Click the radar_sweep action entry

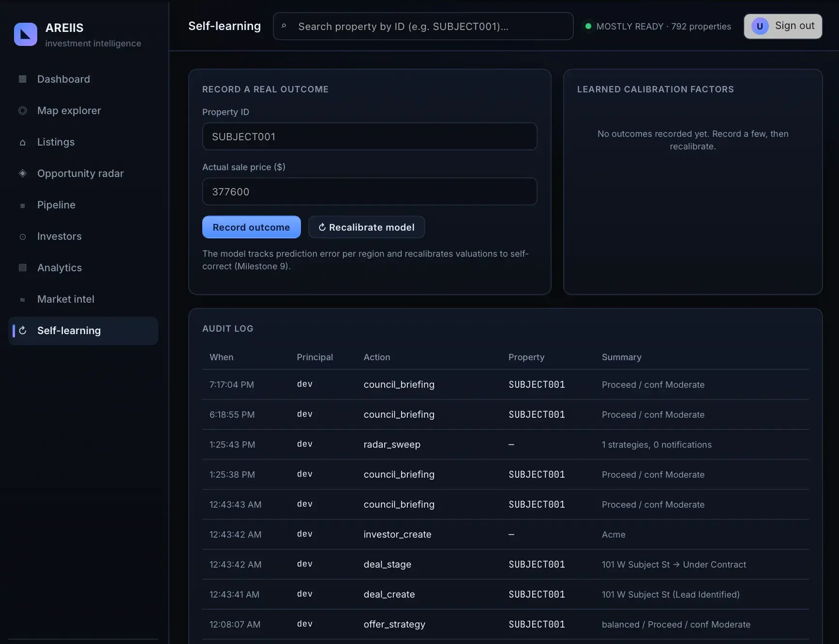392,444
